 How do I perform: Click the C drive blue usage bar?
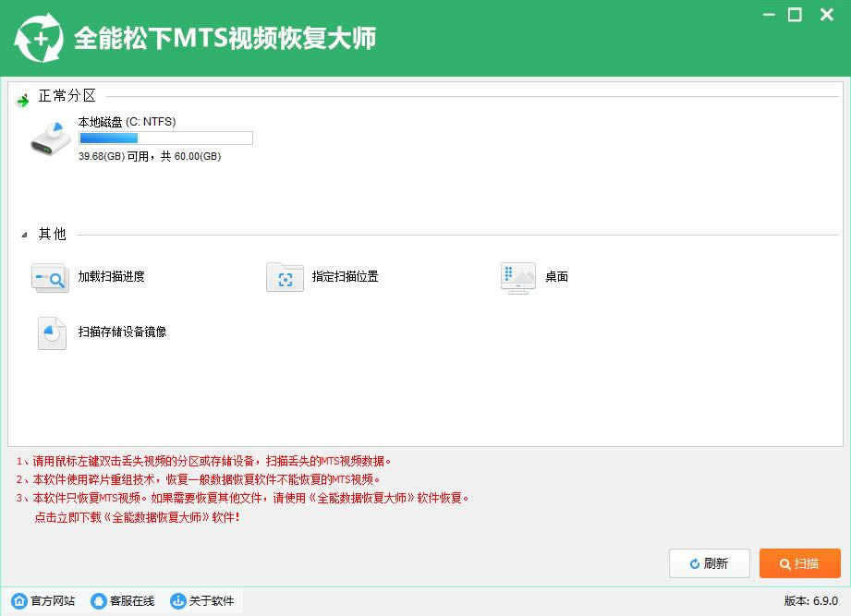tap(165, 139)
